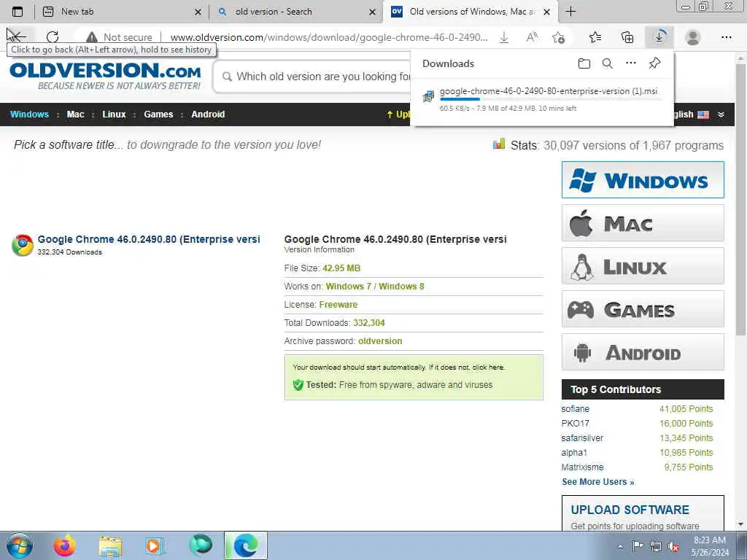Screen dimensions: 747x560
Task: Open contributor PKO17's profile
Action: click(576, 424)
